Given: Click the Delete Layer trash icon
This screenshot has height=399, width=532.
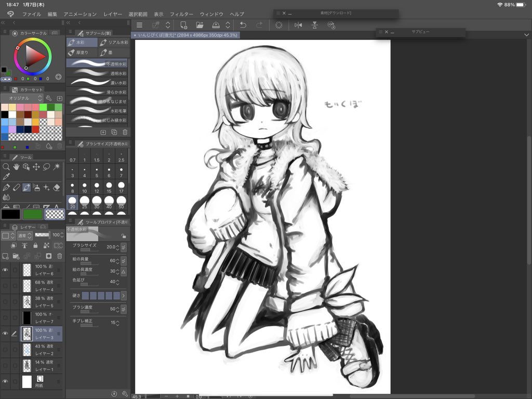Looking at the screenshot, I should pos(59,256).
